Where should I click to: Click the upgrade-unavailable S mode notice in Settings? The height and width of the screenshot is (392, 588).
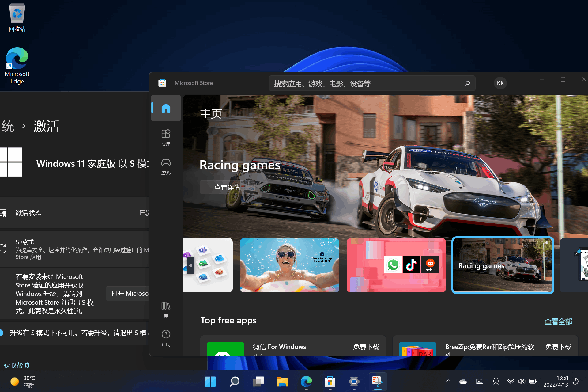click(x=74, y=333)
